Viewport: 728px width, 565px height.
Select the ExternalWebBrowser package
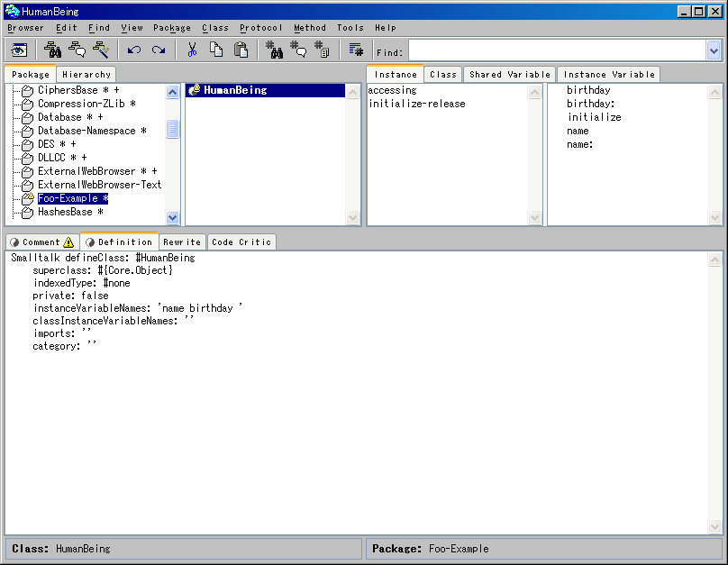point(97,171)
